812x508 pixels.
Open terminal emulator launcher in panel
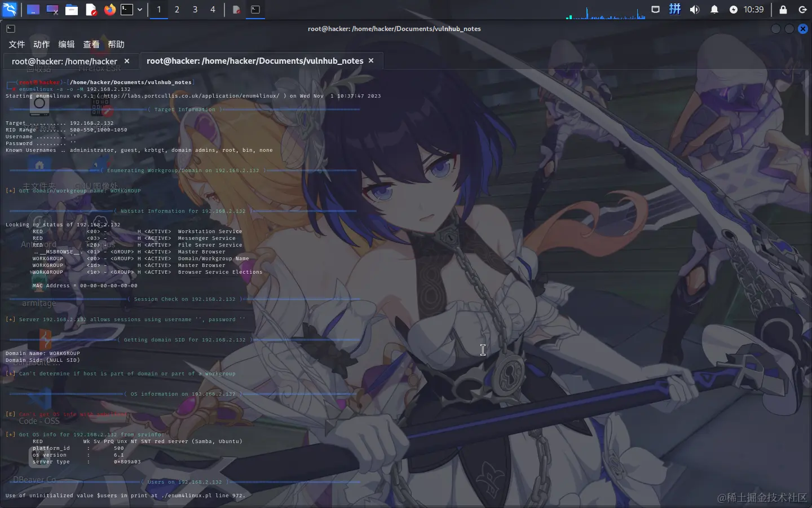(127, 10)
